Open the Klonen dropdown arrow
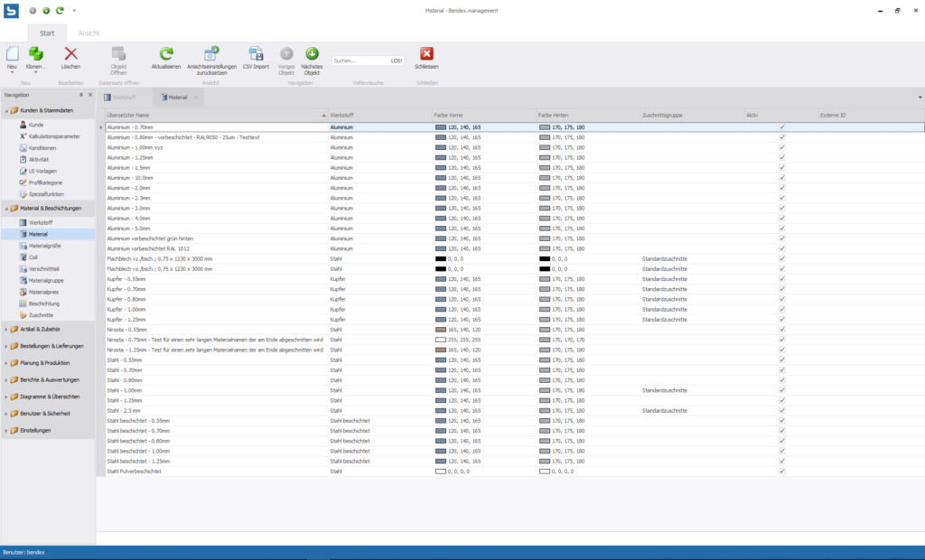This screenshot has height=560, width=925. pyautogui.click(x=36, y=73)
